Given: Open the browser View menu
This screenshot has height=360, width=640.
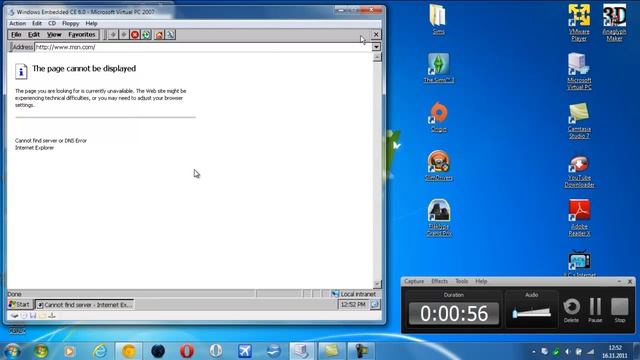Looking at the screenshot, I should coord(54,35).
